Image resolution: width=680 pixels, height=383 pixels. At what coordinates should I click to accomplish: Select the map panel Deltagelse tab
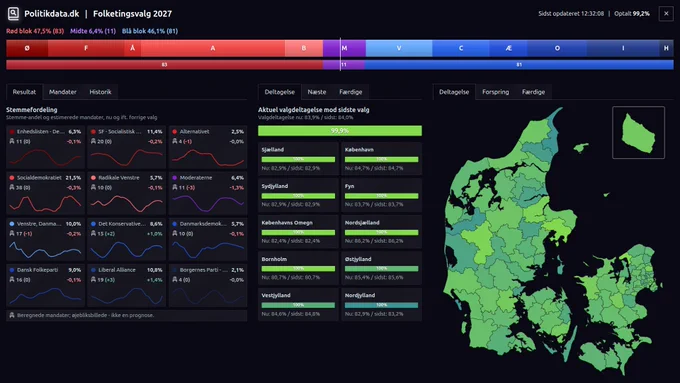coord(454,92)
